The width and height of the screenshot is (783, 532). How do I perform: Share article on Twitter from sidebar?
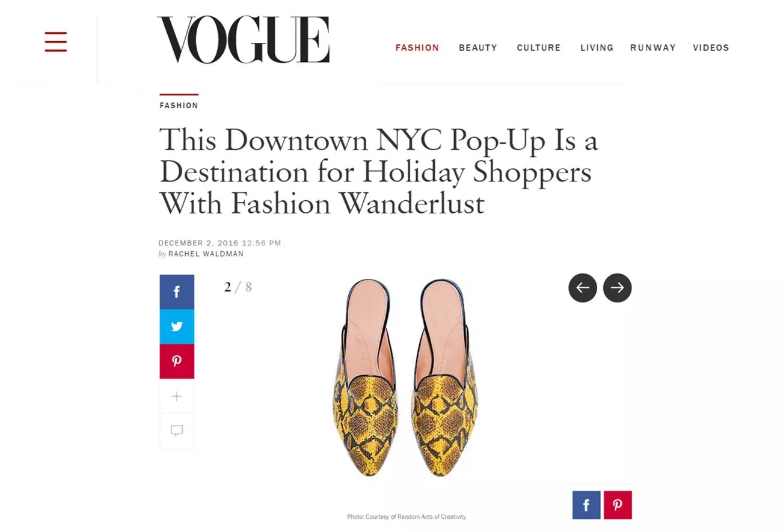(x=177, y=326)
